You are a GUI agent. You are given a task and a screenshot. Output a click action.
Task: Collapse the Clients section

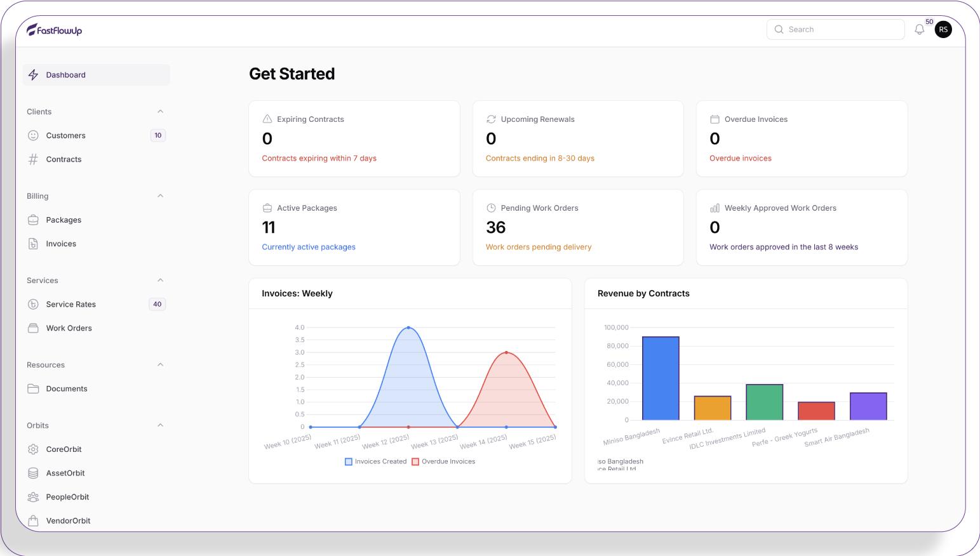pyautogui.click(x=160, y=112)
